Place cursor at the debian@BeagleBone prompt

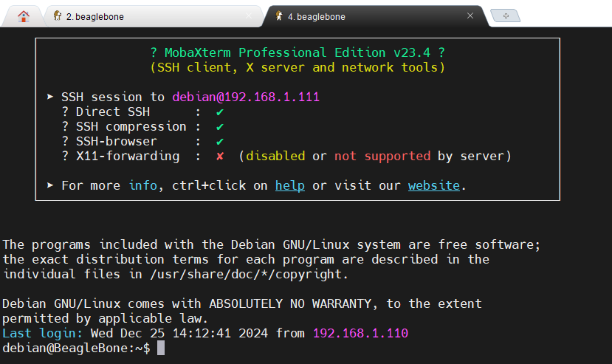point(161,348)
